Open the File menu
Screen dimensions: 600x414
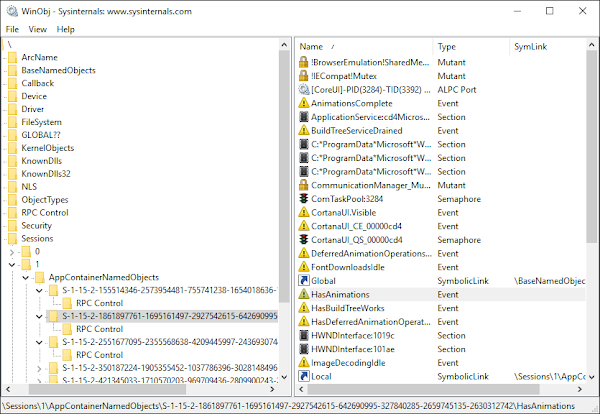tap(12, 29)
